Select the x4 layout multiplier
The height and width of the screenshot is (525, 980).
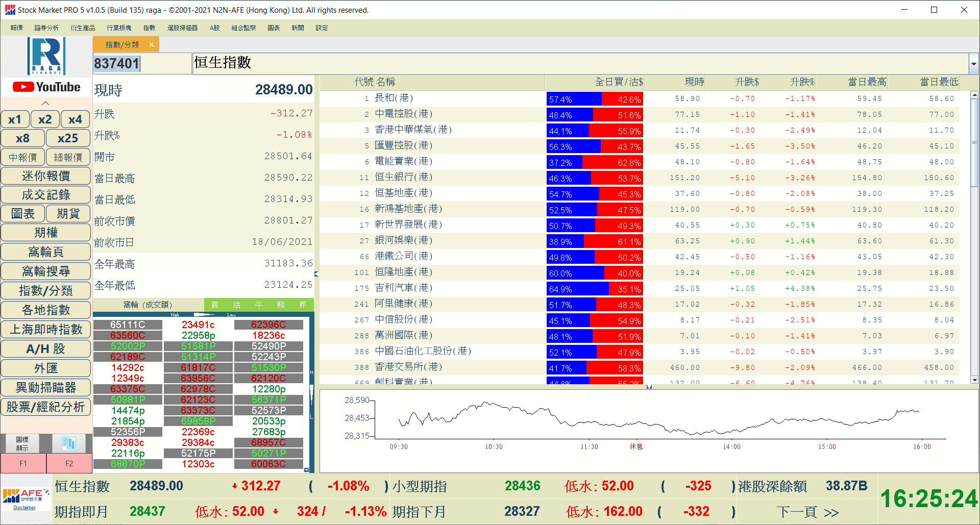75,119
